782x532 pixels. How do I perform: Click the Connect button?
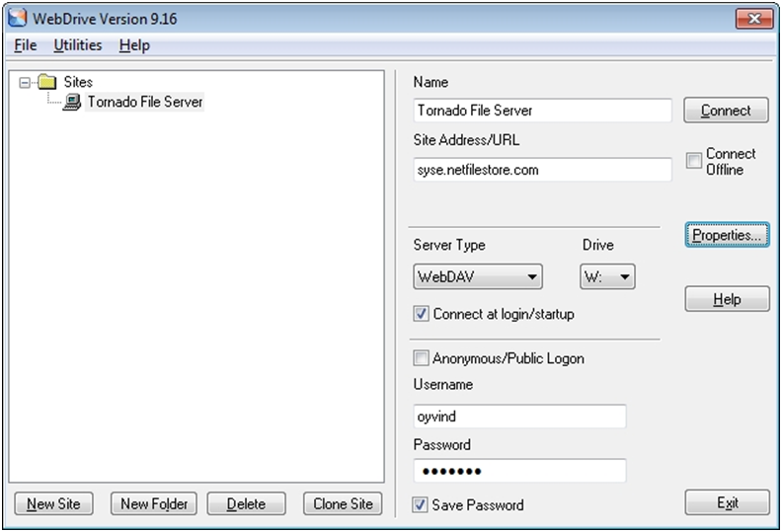click(x=726, y=111)
